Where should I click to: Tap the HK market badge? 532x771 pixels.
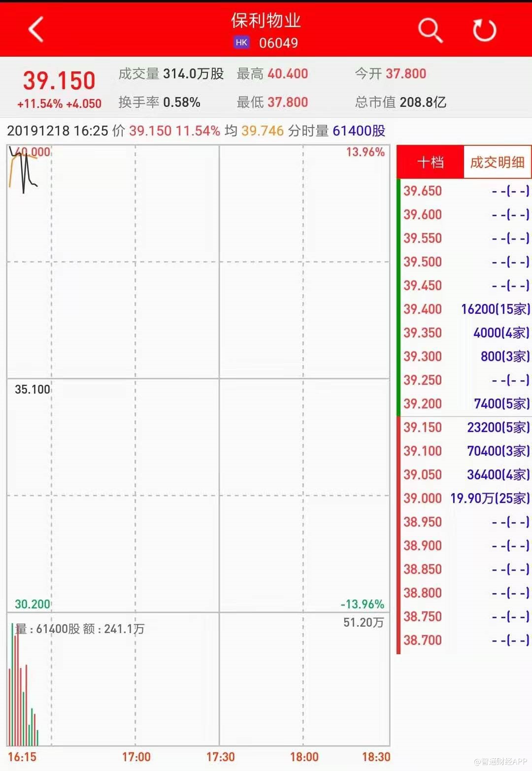click(241, 42)
